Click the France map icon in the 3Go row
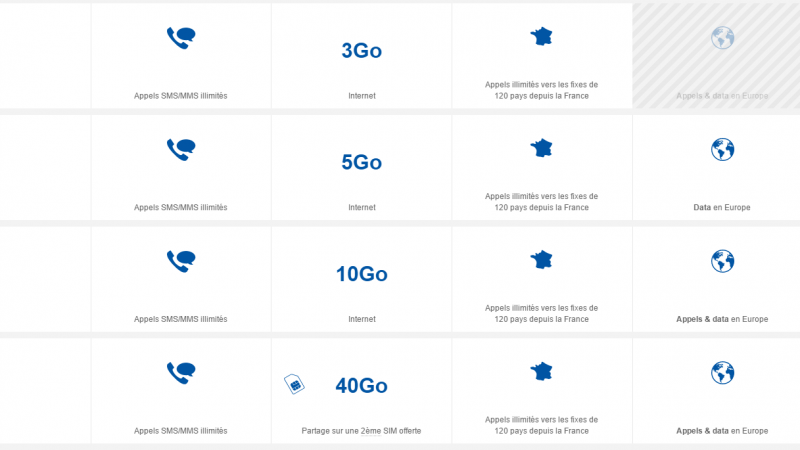 click(541, 37)
